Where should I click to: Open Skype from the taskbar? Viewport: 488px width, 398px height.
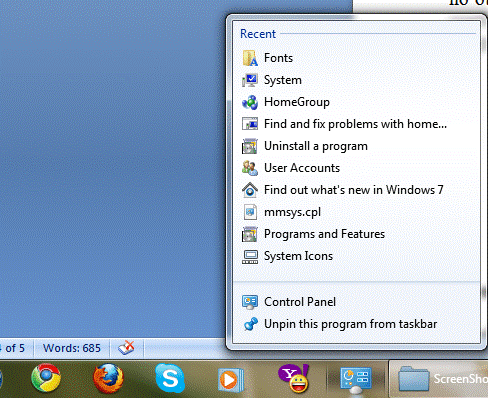coord(170,378)
